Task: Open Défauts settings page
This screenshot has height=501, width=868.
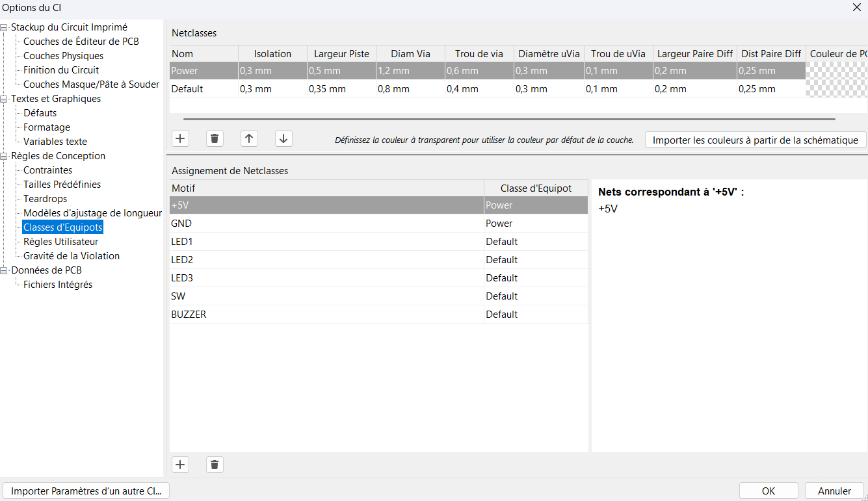Action: 40,113
